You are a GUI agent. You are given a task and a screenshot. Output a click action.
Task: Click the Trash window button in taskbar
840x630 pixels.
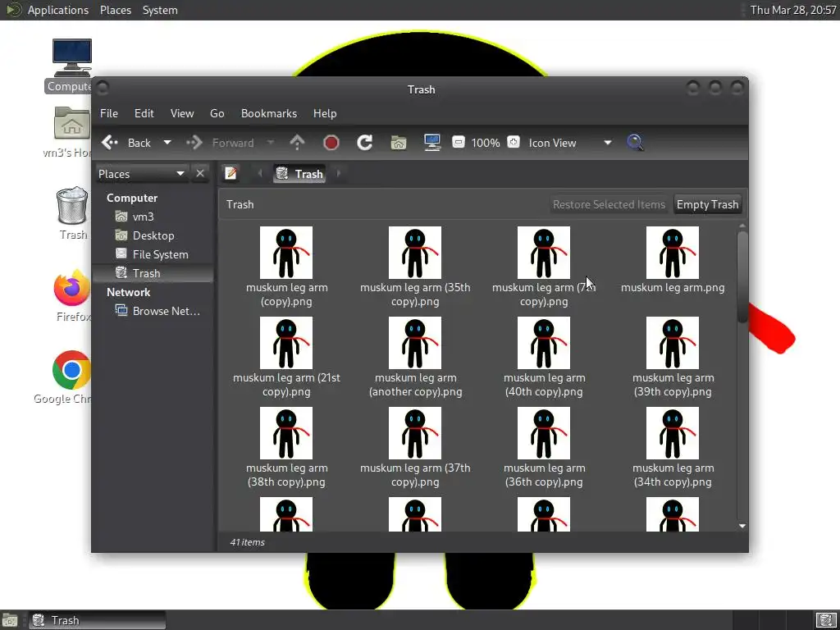[97, 620]
